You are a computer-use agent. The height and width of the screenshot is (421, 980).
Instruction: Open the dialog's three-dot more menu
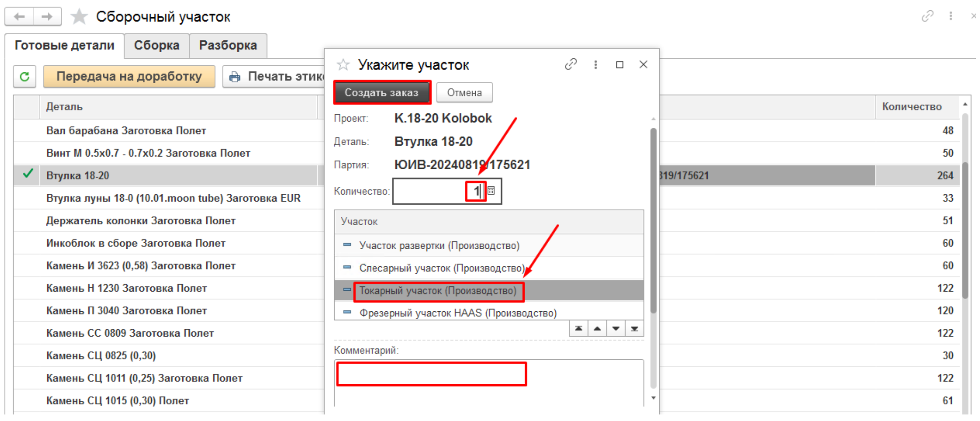click(595, 65)
